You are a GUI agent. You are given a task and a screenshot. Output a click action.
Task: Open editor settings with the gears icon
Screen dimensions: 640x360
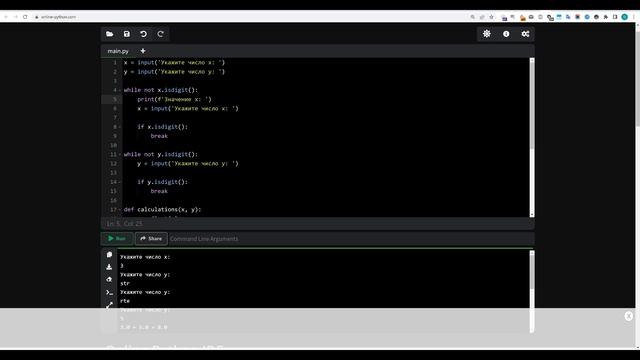pos(525,34)
